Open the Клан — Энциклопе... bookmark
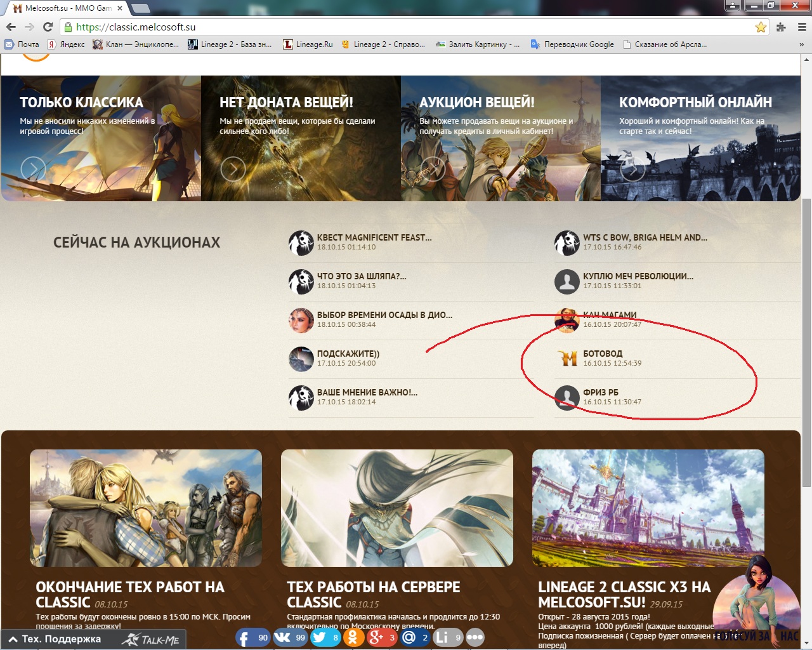 (136, 44)
